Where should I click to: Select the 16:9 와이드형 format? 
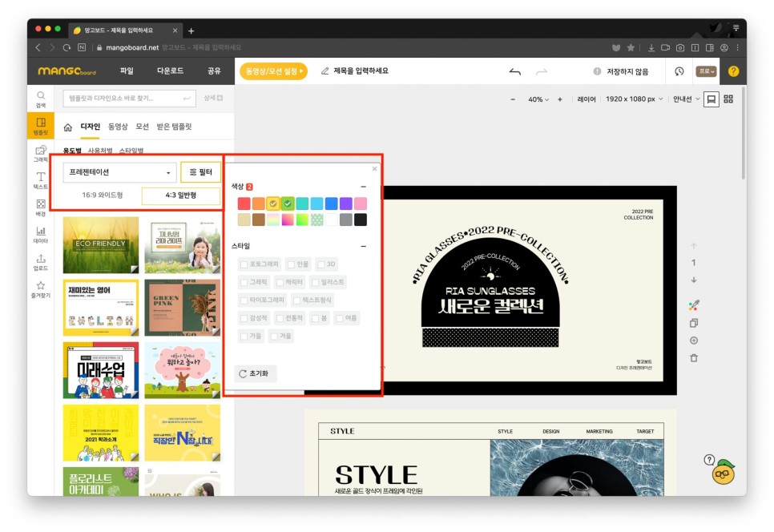(103, 195)
